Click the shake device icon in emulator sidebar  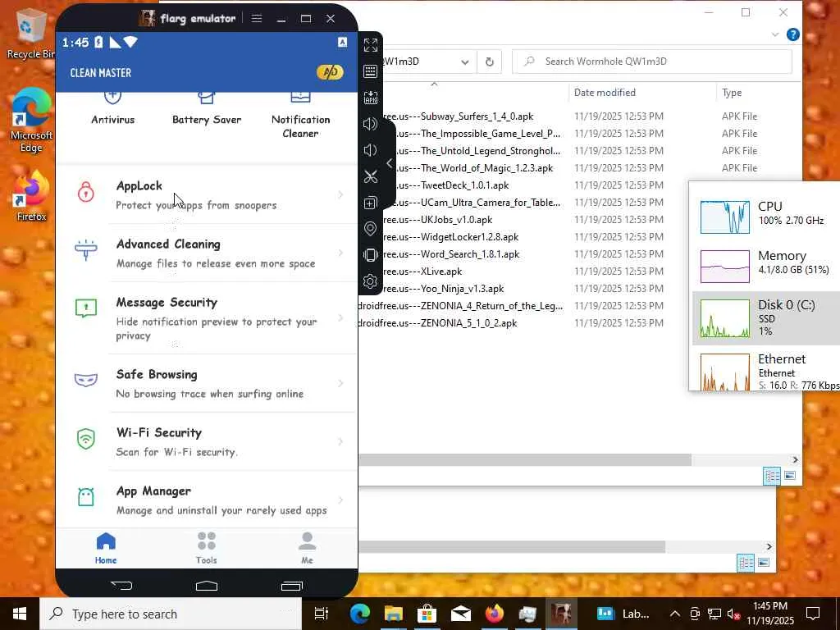click(370, 255)
